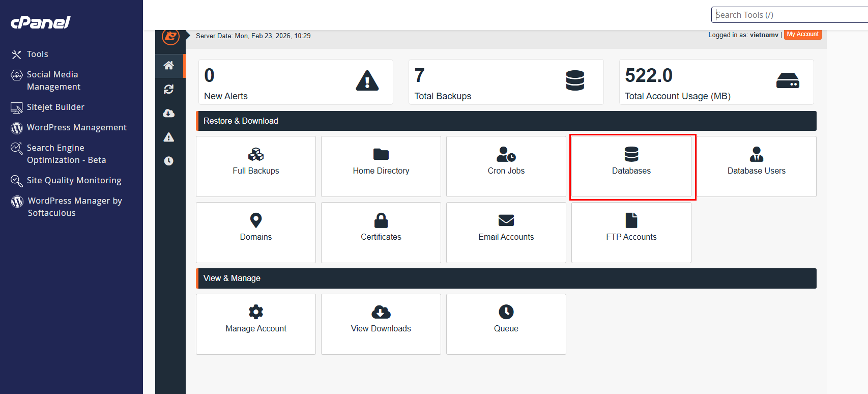Open Certificates tile

[x=381, y=233]
